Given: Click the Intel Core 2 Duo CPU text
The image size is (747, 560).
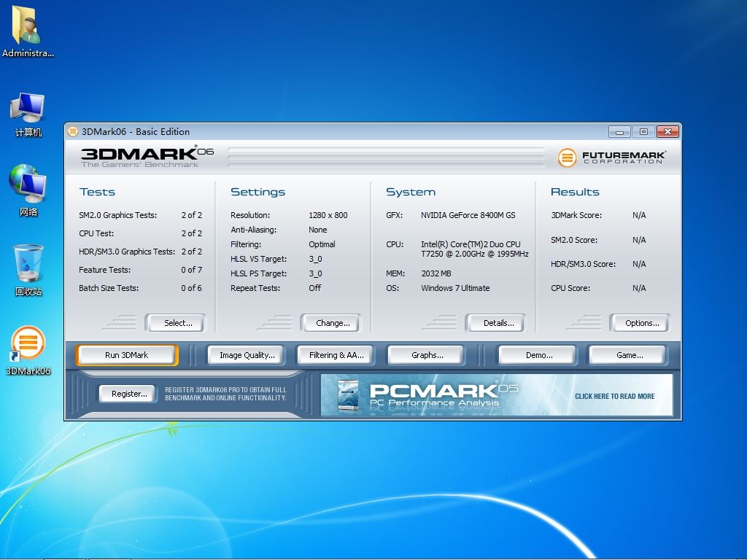Looking at the screenshot, I should click(474, 249).
